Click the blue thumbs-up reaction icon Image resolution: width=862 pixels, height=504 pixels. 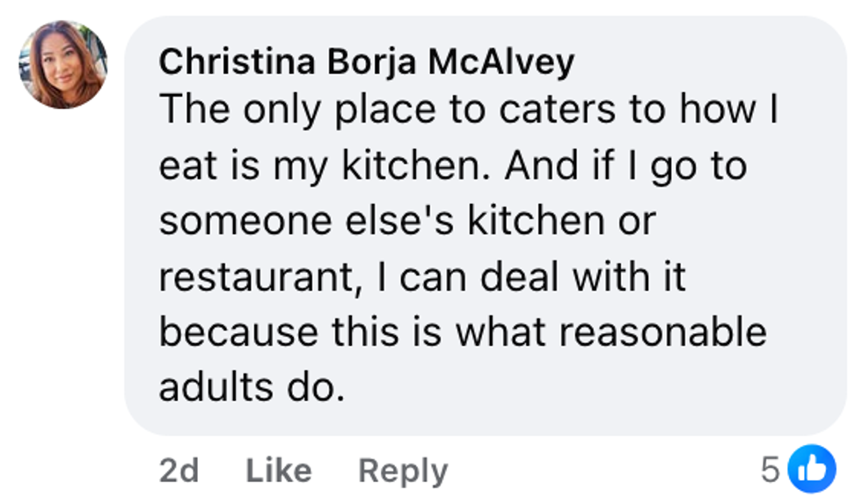811,470
